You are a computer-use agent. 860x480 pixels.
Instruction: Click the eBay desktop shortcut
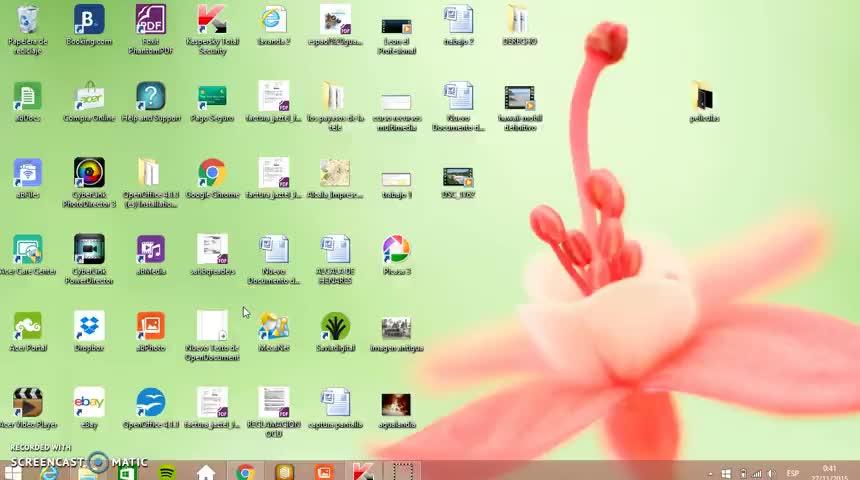pos(89,403)
